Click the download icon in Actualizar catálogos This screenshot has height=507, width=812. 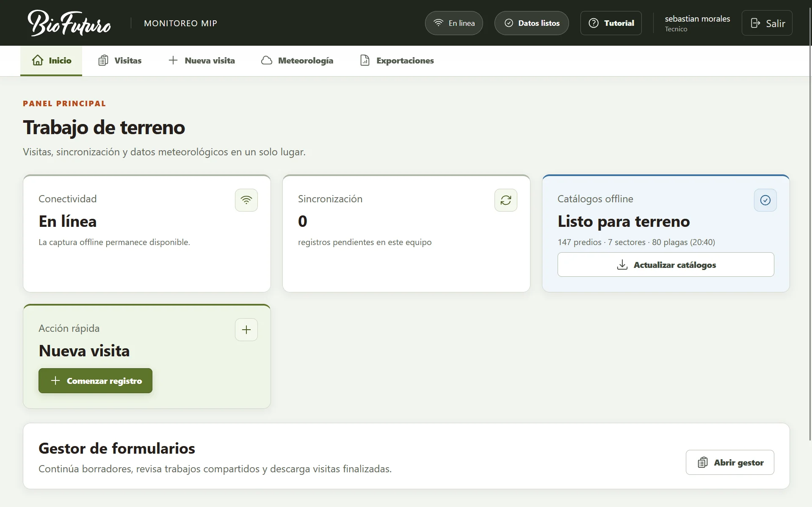622,265
